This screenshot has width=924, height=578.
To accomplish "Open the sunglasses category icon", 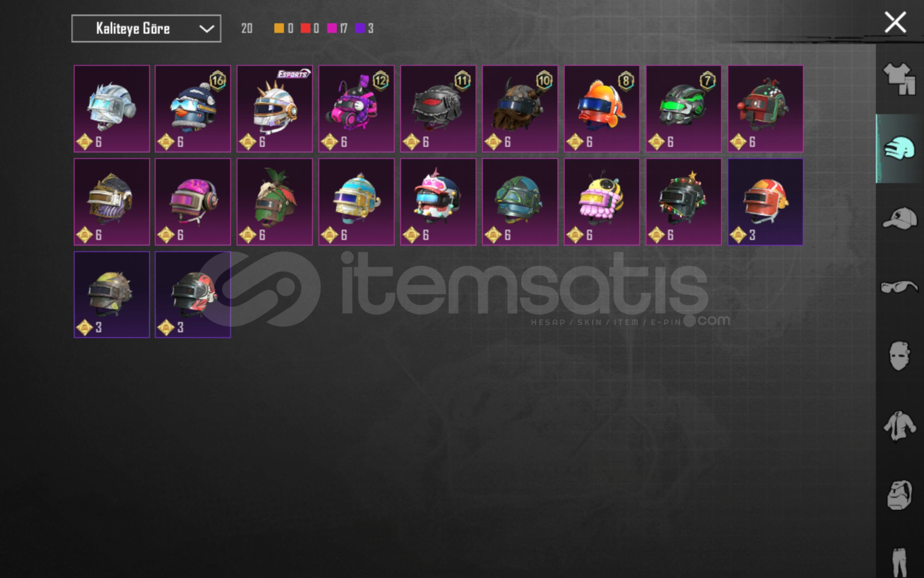I will 899,287.
